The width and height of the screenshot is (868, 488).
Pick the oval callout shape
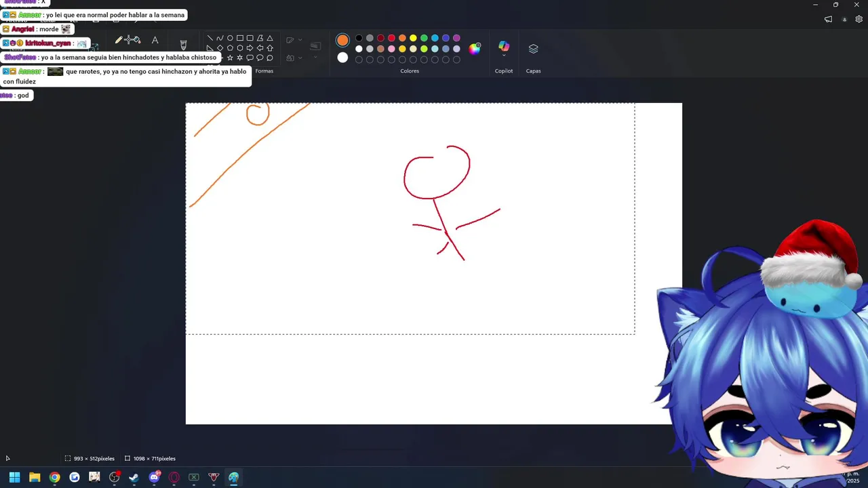point(260,58)
